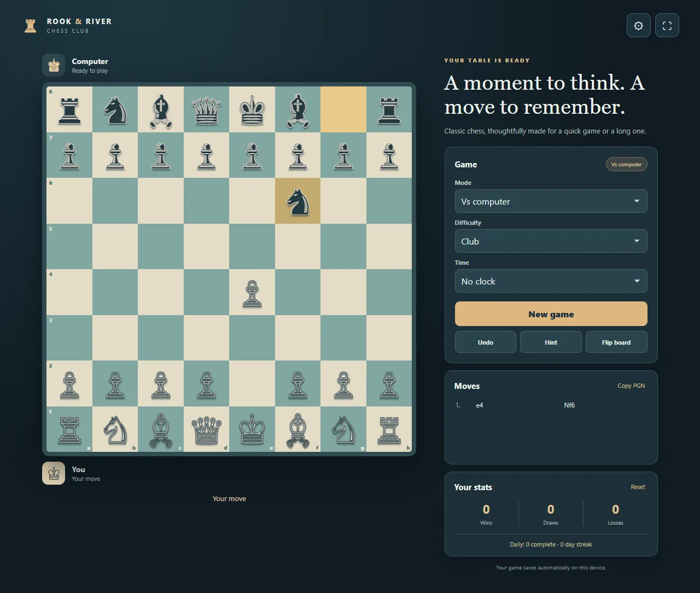Enter fullscreen mode via top-right icon
The image size is (700, 593).
click(x=667, y=25)
